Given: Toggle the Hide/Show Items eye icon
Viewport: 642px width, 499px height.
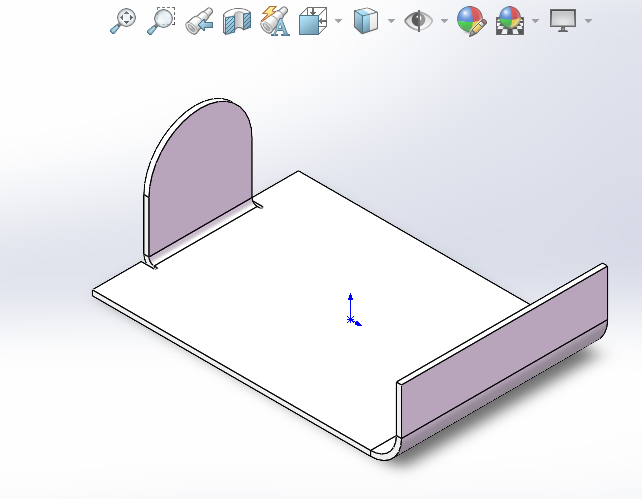Looking at the screenshot, I should coord(418,20).
